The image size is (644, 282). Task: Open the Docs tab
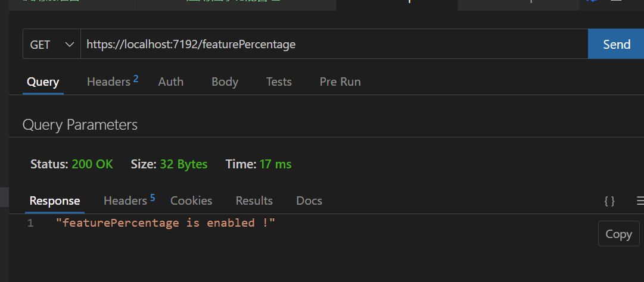tap(309, 200)
